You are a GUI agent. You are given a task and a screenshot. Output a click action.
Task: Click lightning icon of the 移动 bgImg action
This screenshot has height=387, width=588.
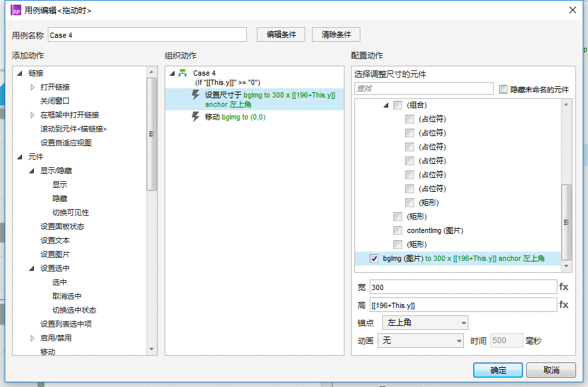195,117
